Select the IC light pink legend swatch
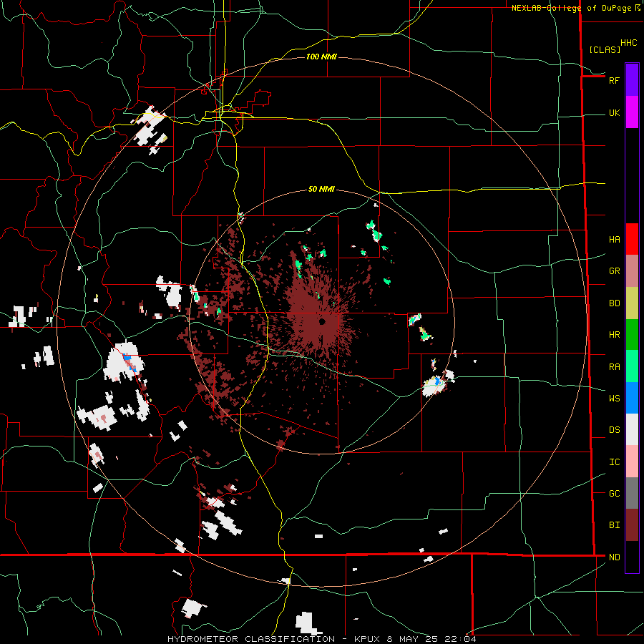Screen dimensions: 644x644 click(632, 462)
